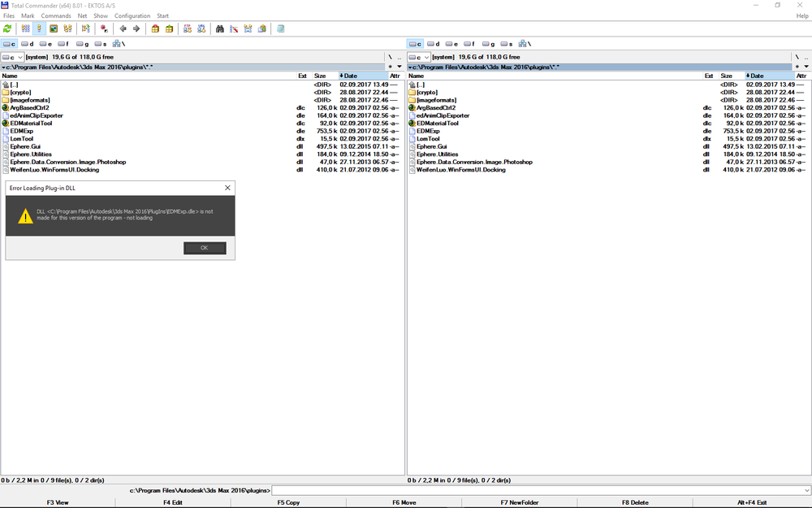Open network neighborhood icon in left drive bar
The height and width of the screenshot is (508, 812).
(119, 44)
